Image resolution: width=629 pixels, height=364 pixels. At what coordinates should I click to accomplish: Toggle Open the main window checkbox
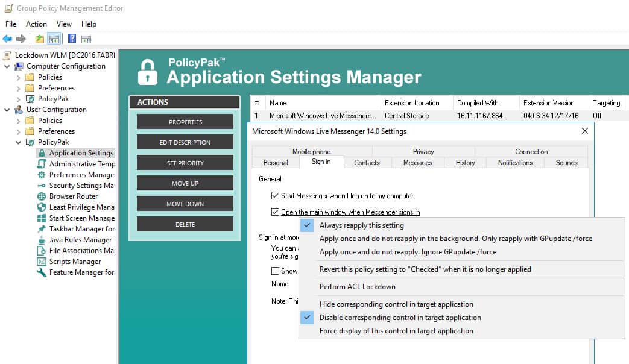click(275, 212)
